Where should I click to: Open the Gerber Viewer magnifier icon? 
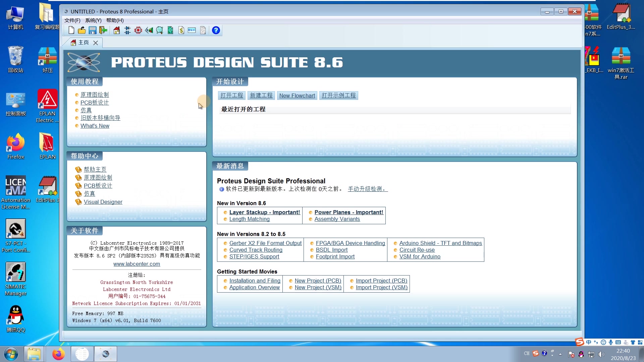[x=160, y=31]
